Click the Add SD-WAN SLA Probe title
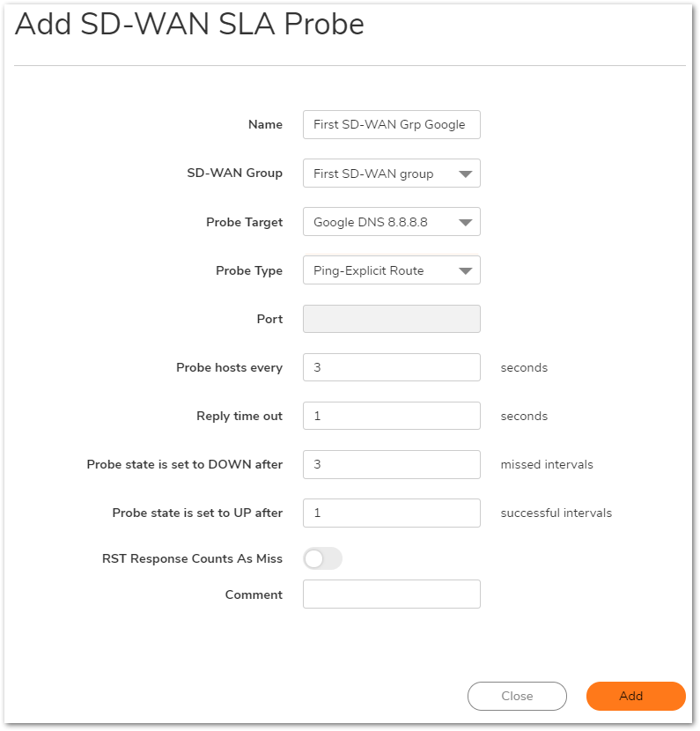Image resolution: width=700 pixels, height=731 pixels. 189,25
